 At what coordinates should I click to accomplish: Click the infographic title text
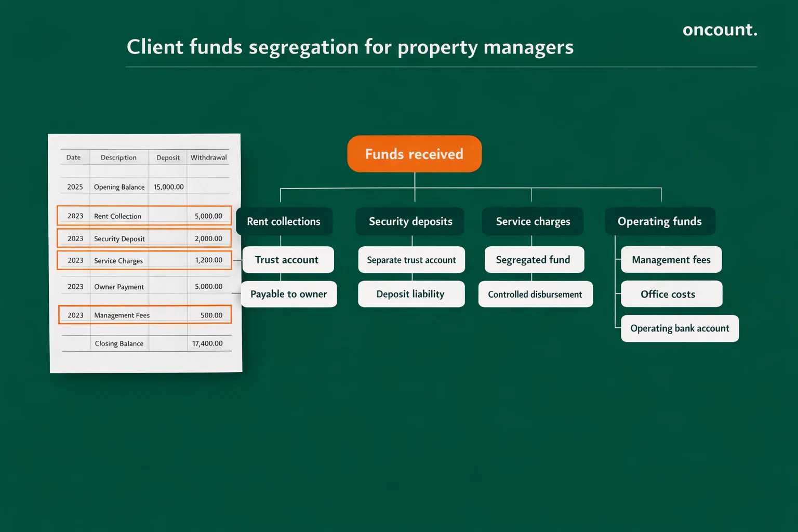(x=350, y=47)
